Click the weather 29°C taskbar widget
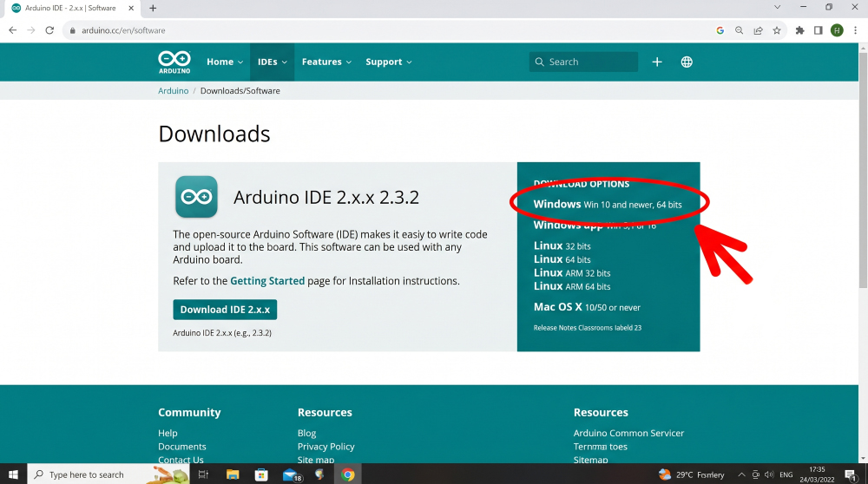 [x=692, y=474]
